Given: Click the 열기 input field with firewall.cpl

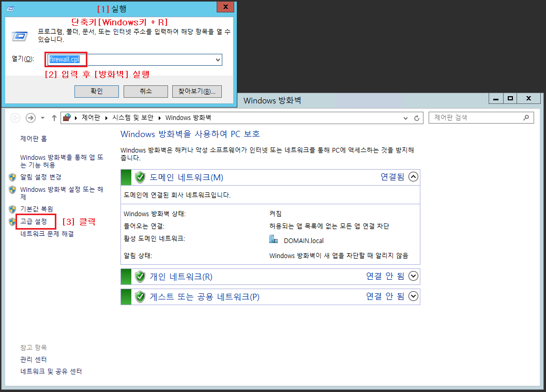Looking at the screenshot, I should pos(134,60).
